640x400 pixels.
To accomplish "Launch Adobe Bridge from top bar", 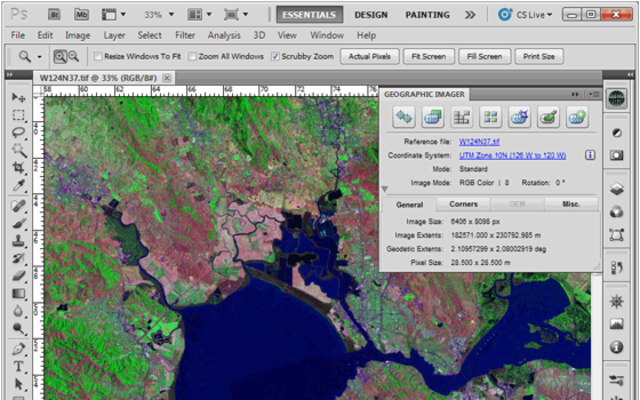I will [53, 15].
